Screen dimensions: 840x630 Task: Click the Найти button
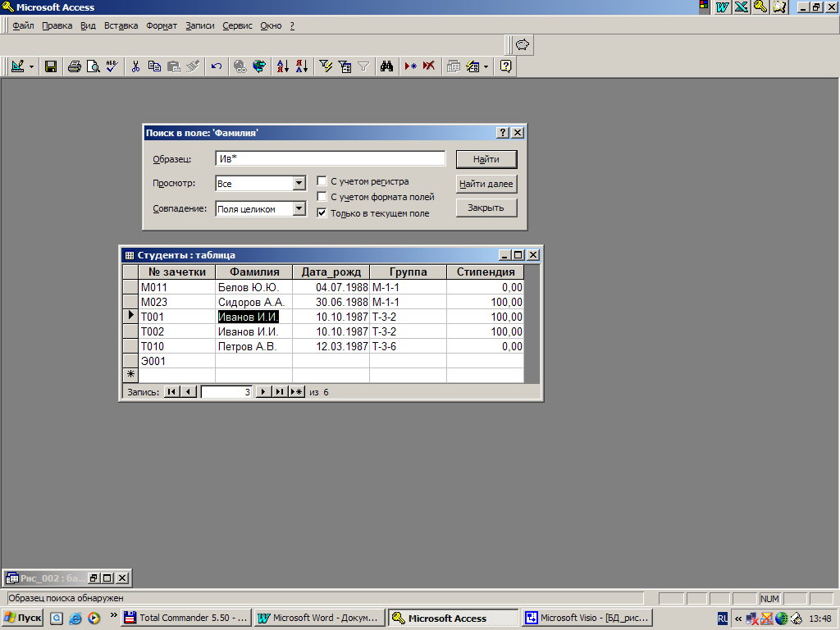486,159
